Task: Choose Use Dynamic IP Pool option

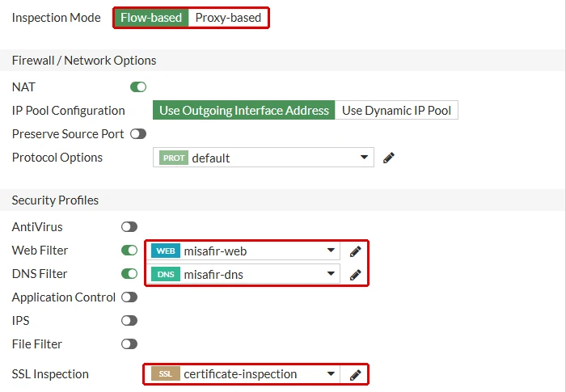Action: 396,110
